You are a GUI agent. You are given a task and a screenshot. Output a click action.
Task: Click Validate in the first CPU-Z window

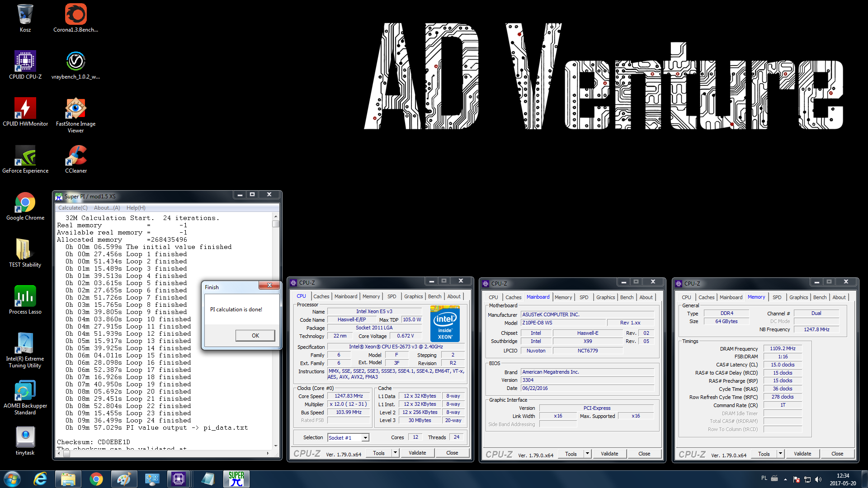[417, 453]
